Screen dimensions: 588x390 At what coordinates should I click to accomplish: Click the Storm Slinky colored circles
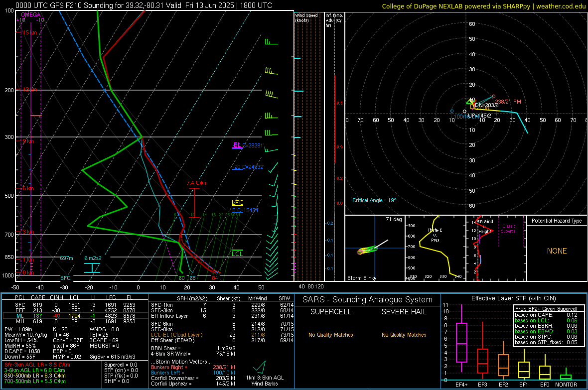(367, 250)
